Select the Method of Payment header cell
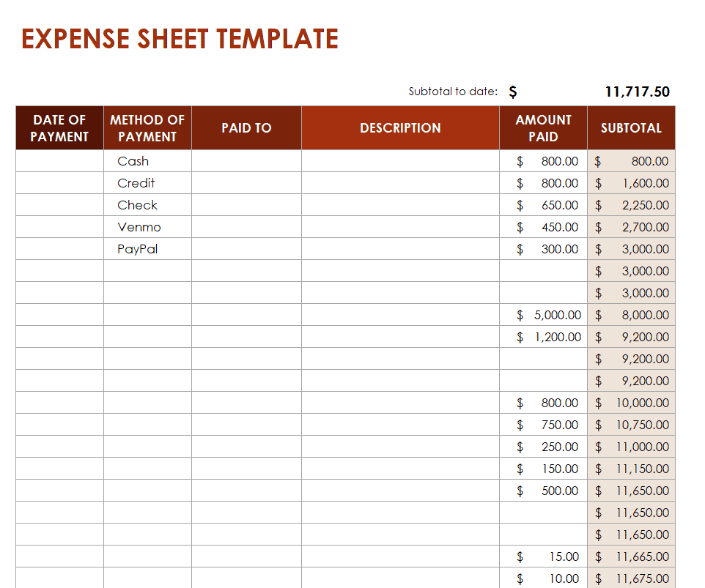 tap(147, 128)
